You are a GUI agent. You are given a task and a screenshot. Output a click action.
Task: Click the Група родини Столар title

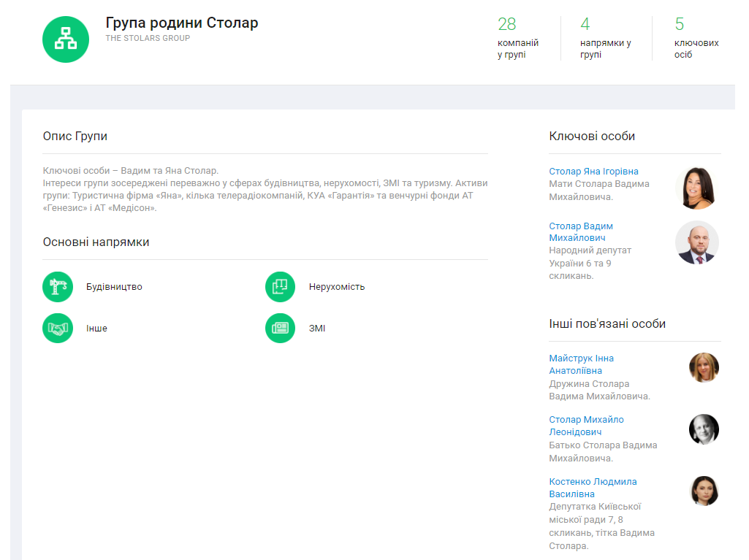[182, 23]
